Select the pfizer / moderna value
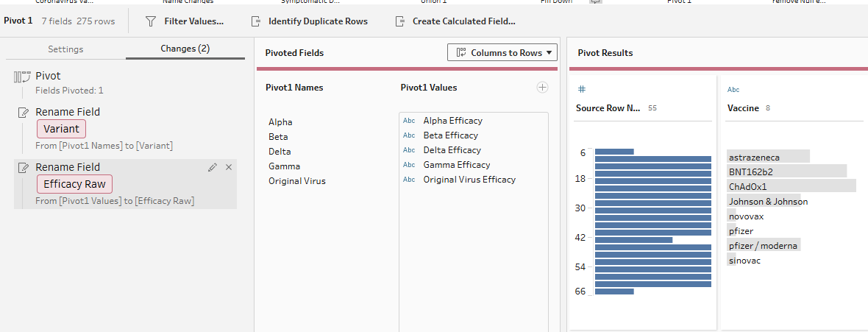Viewport: 868px width, 332px height. (x=763, y=246)
